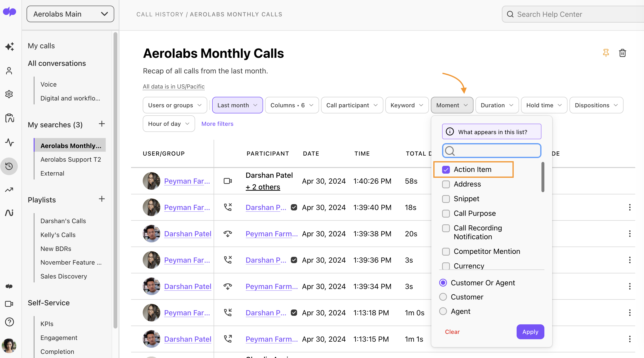The width and height of the screenshot is (644, 358).
Task: Open the Aerolabs Main office dropdown
Action: click(x=70, y=14)
